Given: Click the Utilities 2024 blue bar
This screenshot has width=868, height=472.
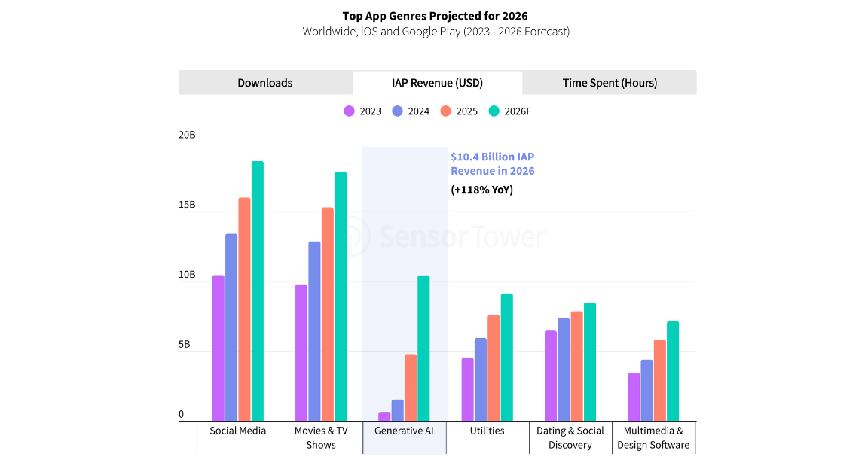Looking at the screenshot, I should click(481, 379).
